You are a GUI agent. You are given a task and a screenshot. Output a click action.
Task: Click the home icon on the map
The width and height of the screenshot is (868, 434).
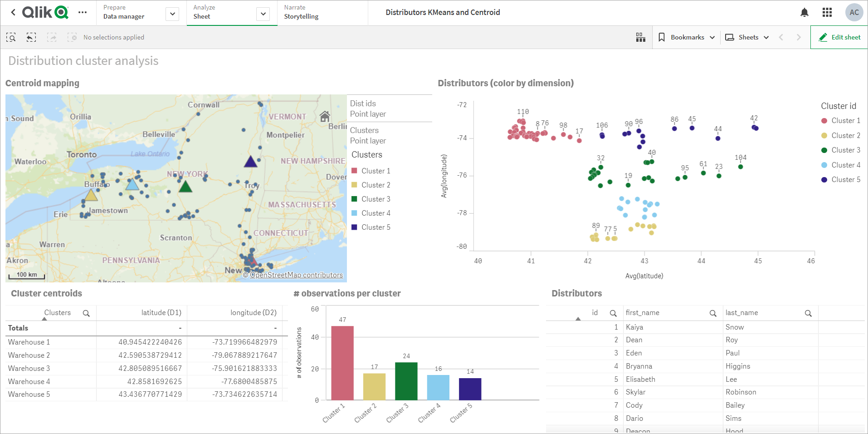(x=325, y=117)
